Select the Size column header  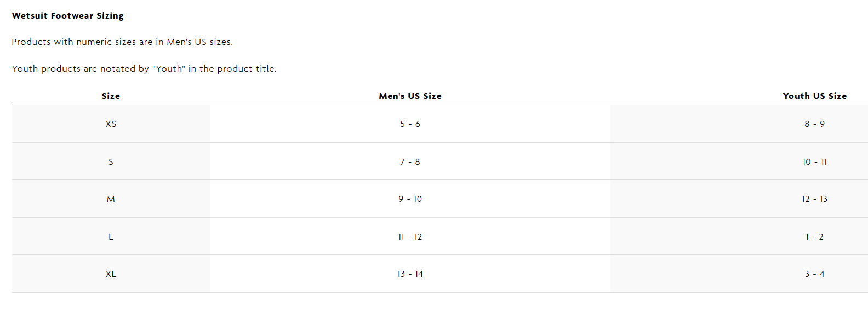point(111,96)
